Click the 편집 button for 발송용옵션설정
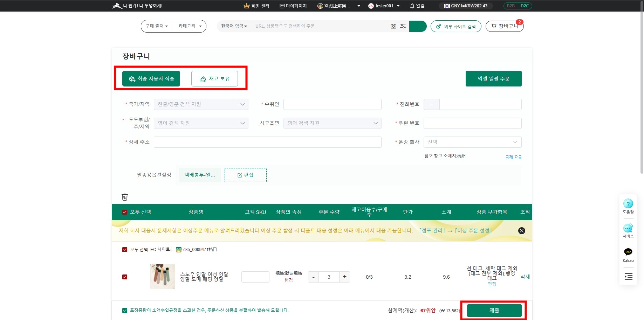Viewport: 644px width, 320px height. click(x=245, y=175)
